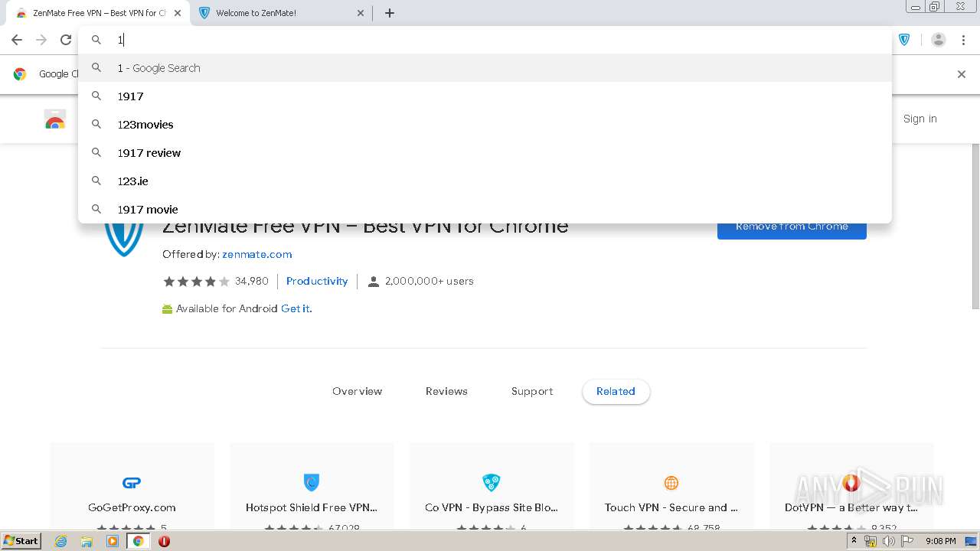980x551 pixels.
Task: Launch Internet Explorer from taskbar
Action: pyautogui.click(x=61, y=541)
